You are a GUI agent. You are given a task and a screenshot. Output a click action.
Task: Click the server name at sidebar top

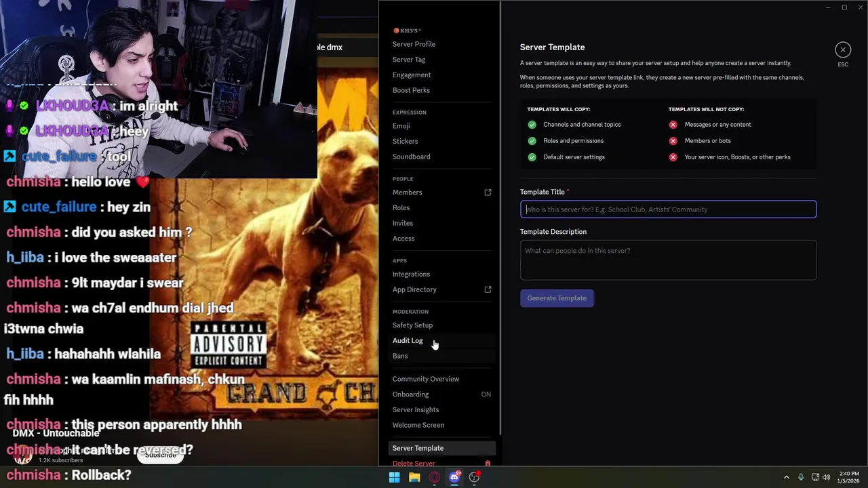408,30
